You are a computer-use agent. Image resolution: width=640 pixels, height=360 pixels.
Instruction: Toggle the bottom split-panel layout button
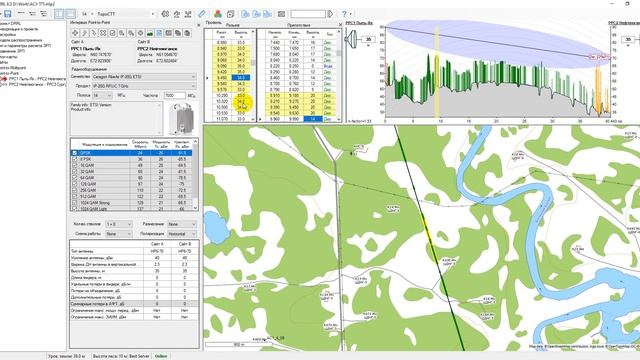(71, 14)
